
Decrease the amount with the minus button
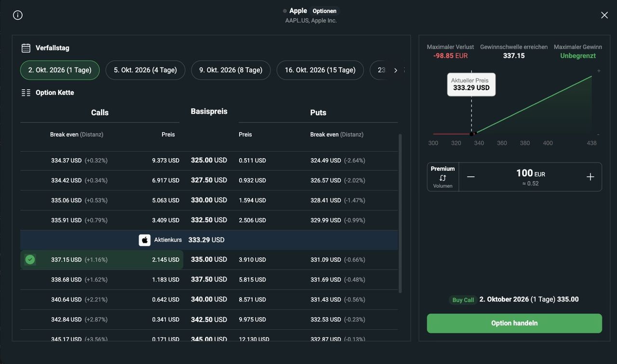(471, 177)
